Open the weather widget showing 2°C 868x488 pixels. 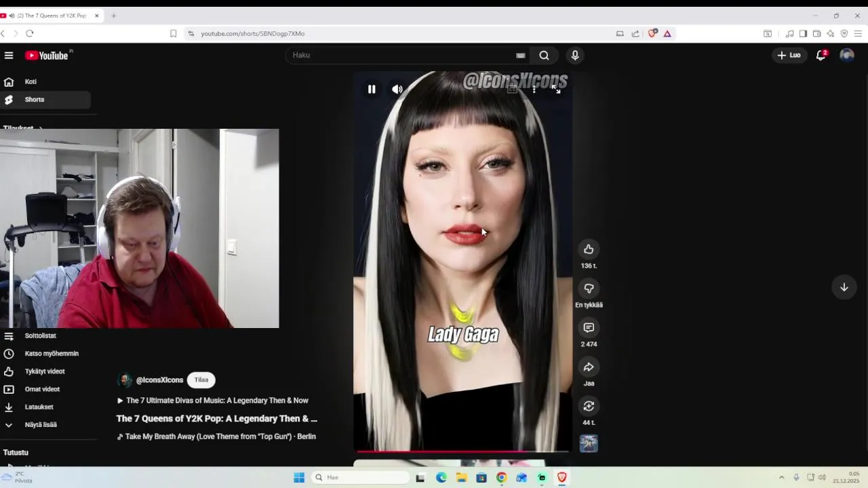(18, 477)
